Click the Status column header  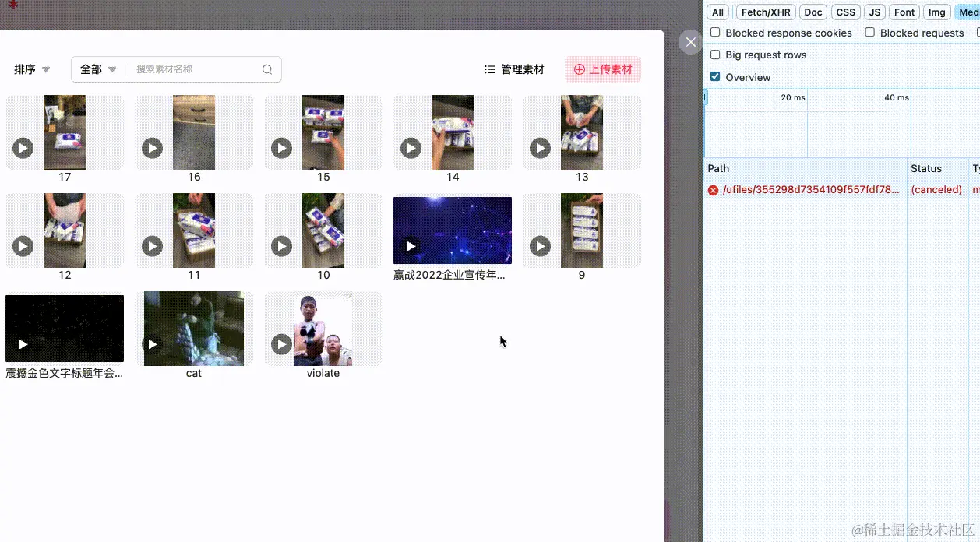coord(938,168)
